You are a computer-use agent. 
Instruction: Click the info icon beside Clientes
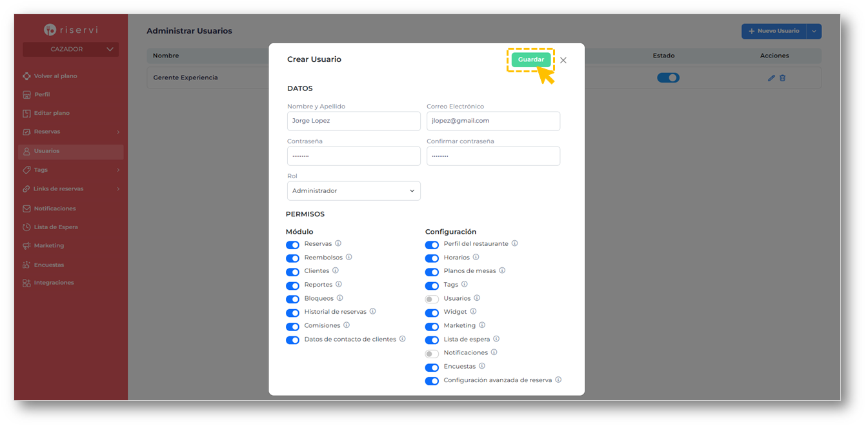tap(336, 270)
